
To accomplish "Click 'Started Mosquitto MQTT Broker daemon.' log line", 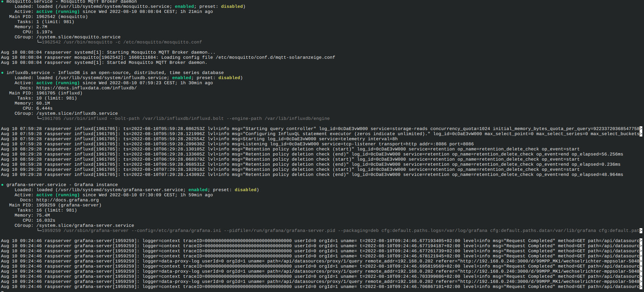I will coord(157,62).
